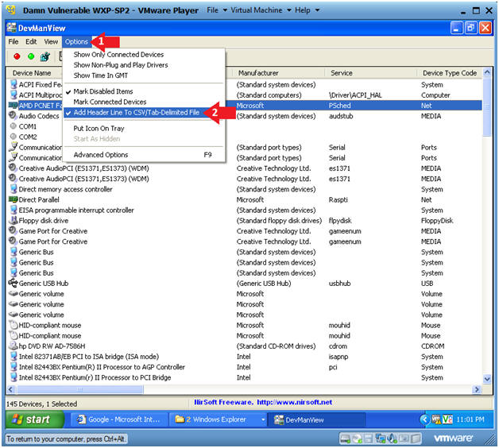Screen dimensions: 499x448
Task: Open the VMware Player File dropdown
Action: pyautogui.click(x=217, y=10)
